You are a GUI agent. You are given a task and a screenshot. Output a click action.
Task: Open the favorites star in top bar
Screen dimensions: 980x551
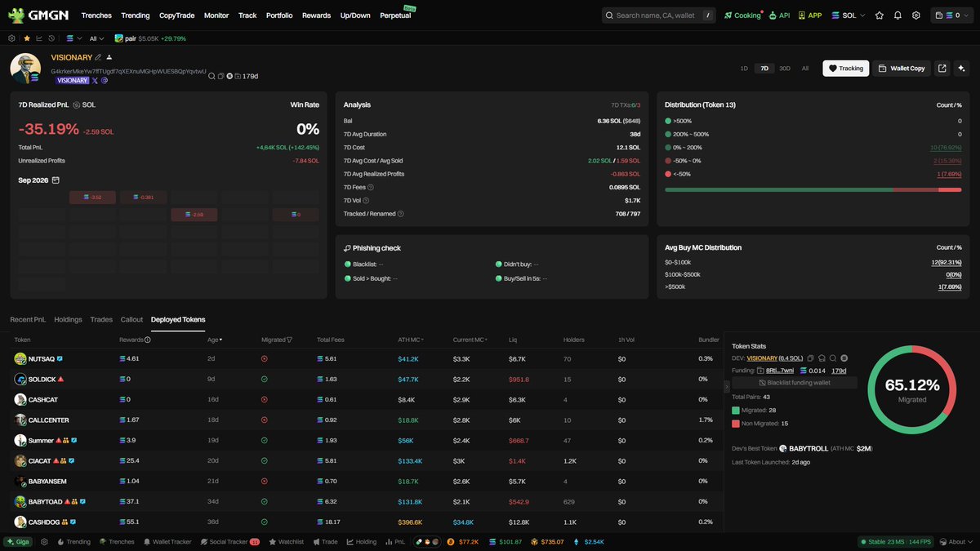click(x=880, y=16)
